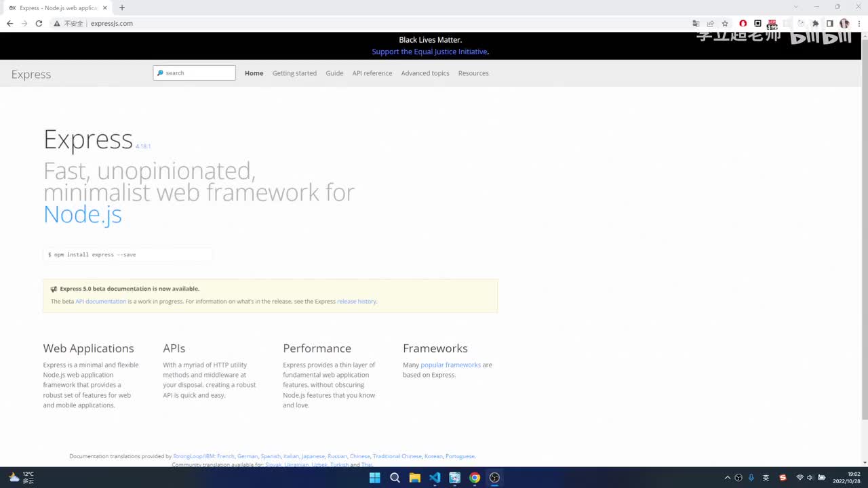Open the Chrome three-dot menu
The height and width of the screenshot is (488, 868).
859,23
